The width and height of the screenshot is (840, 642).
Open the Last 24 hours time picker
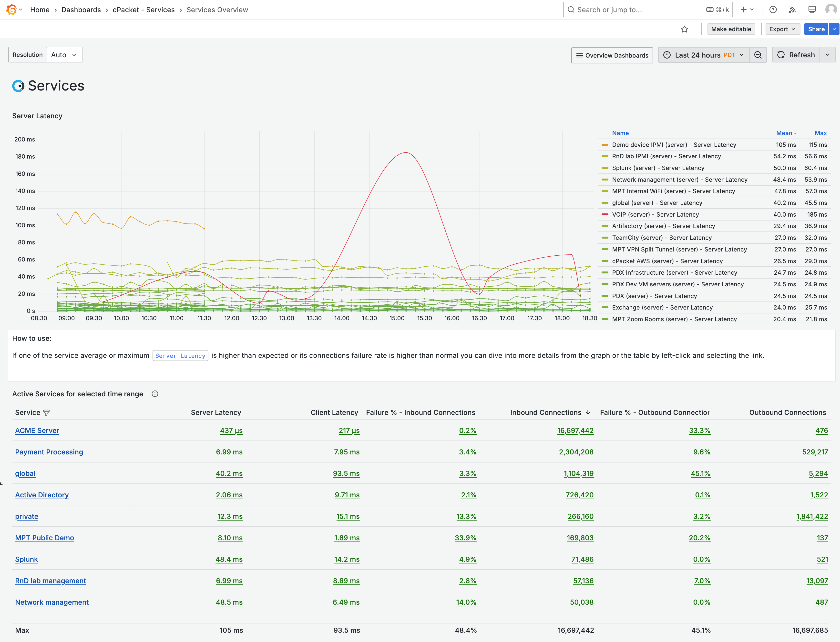pos(704,55)
